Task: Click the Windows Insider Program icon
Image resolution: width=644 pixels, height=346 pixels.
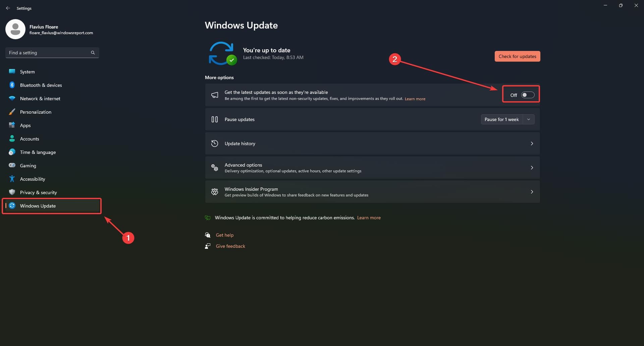Action: [215, 191]
